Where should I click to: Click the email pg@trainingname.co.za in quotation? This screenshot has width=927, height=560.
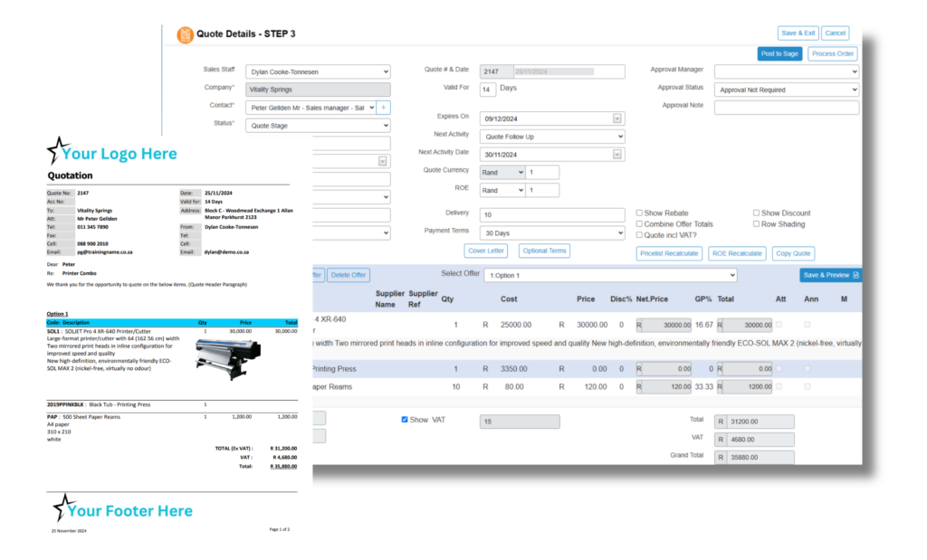coord(105,252)
